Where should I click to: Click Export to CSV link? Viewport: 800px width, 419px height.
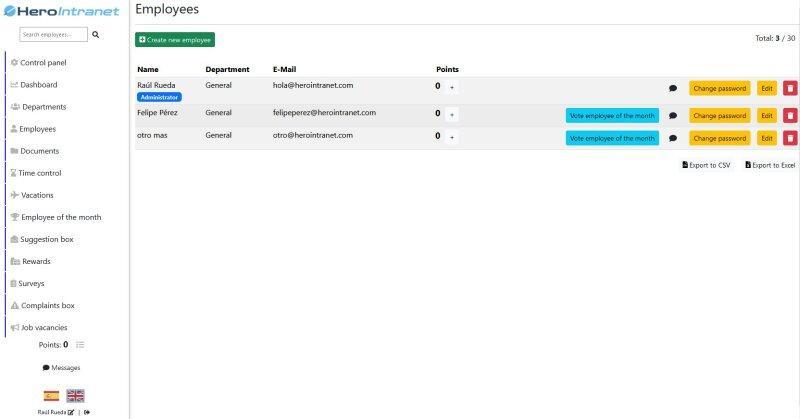coord(706,165)
